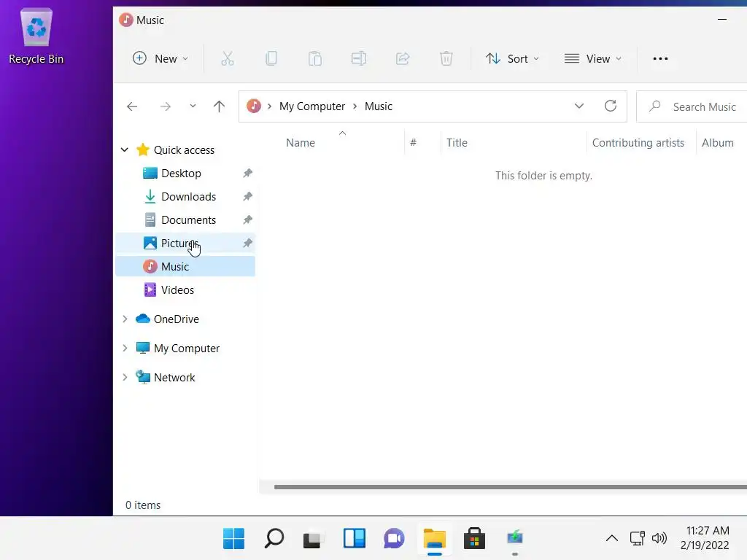Go up one folder level arrow
This screenshot has height=560, width=747.
219,106
